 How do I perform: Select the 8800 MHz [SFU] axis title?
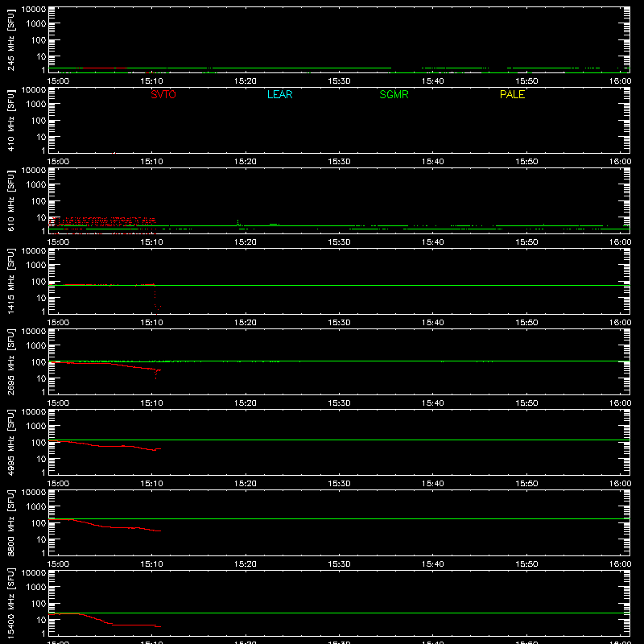coord(11,522)
